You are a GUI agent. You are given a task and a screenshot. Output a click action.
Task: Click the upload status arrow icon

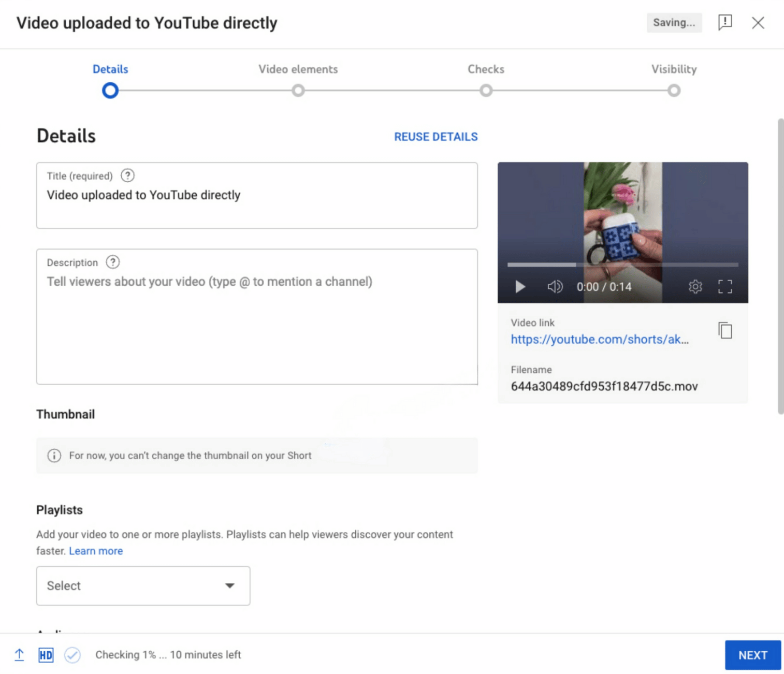click(19, 655)
